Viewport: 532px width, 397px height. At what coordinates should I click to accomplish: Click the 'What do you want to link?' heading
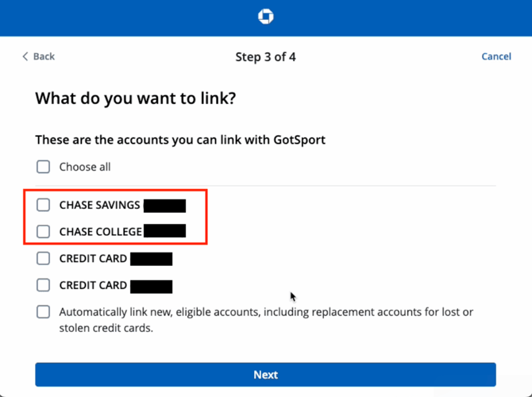point(136,99)
